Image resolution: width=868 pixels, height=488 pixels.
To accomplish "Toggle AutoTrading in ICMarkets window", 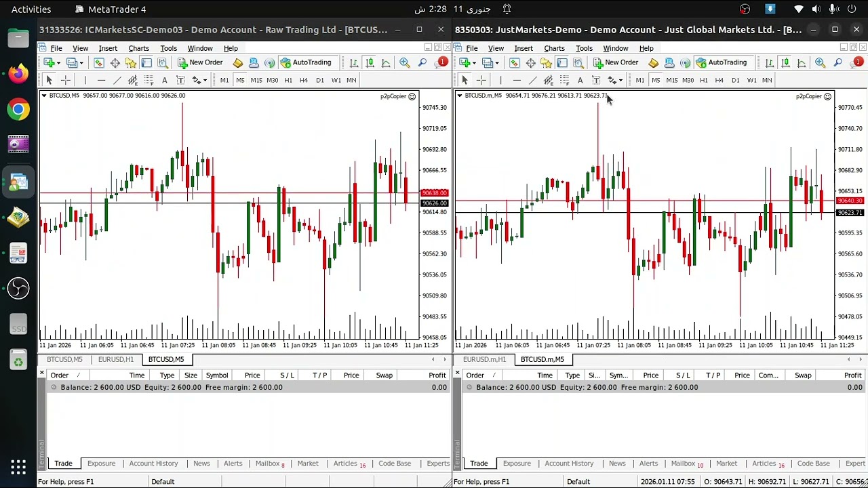I will pos(307,62).
